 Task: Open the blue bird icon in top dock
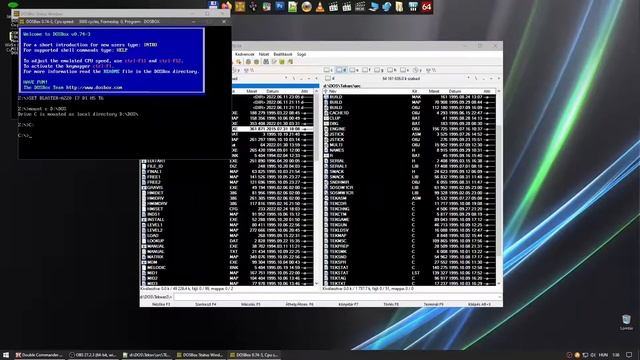pos(387,7)
